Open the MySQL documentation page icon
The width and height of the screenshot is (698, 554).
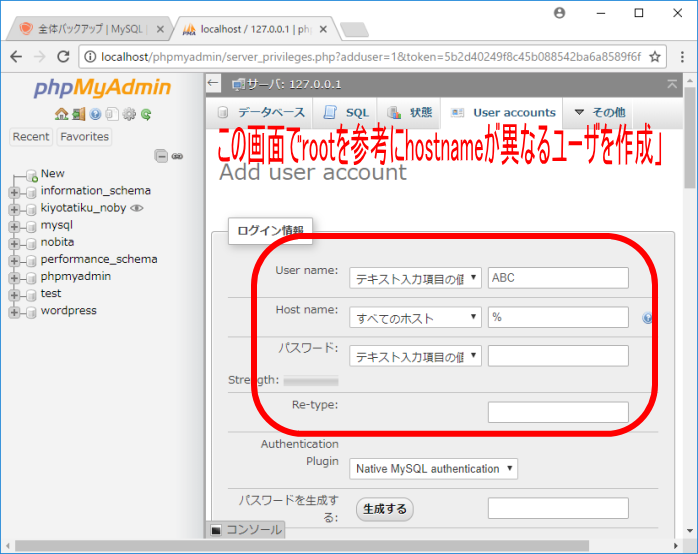(x=112, y=114)
